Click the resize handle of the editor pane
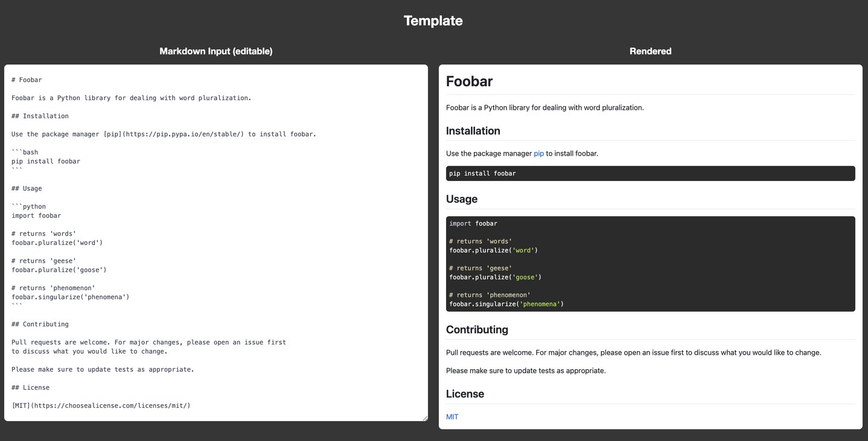 [424, 417]
